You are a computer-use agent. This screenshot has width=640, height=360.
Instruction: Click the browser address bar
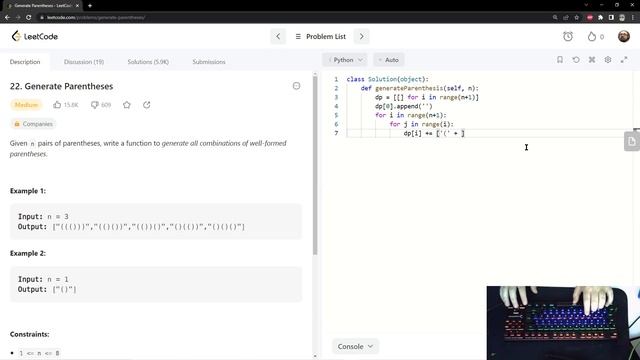294,18
